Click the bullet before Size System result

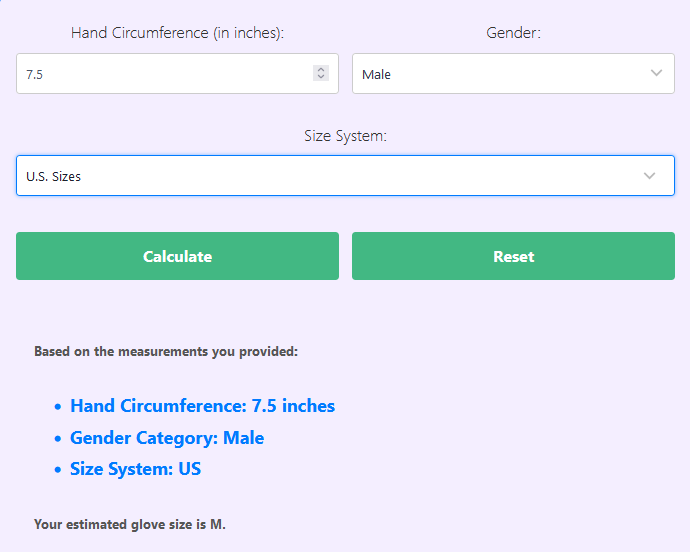click(x=57, y=470)
